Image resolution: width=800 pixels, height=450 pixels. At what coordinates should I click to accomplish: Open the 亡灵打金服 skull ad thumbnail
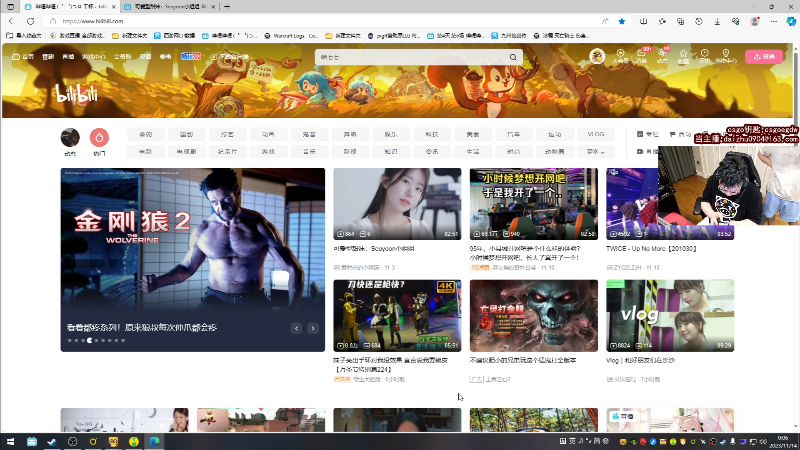click(x=534, y=315)
